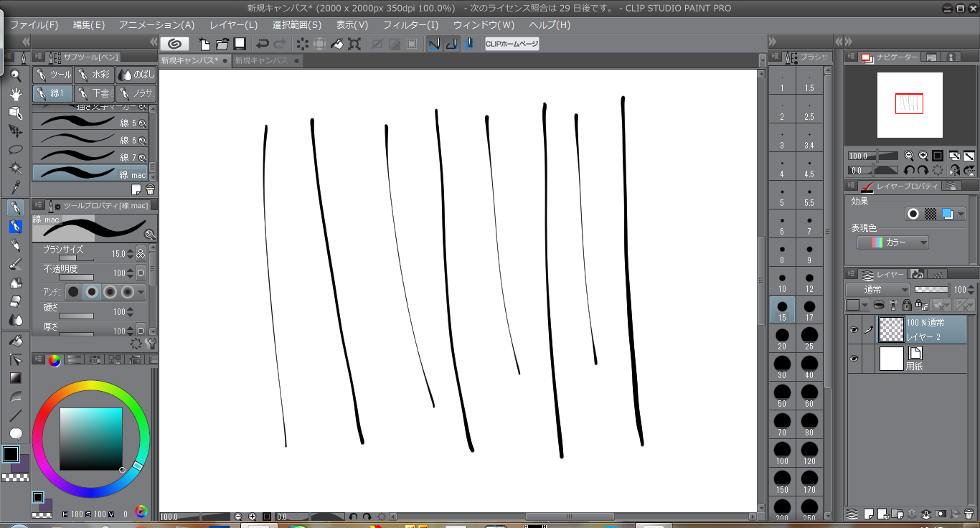Screen dimensions: 980x528
Task: Select the Lasso selection tool
Action: [x=16, y=150]
